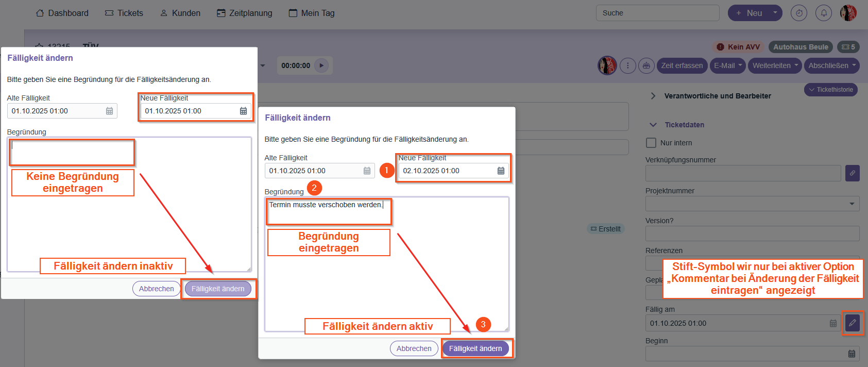Click the stopwatch icon beside the bell
This screenshot has height=367, width=868.
point(799,13)
